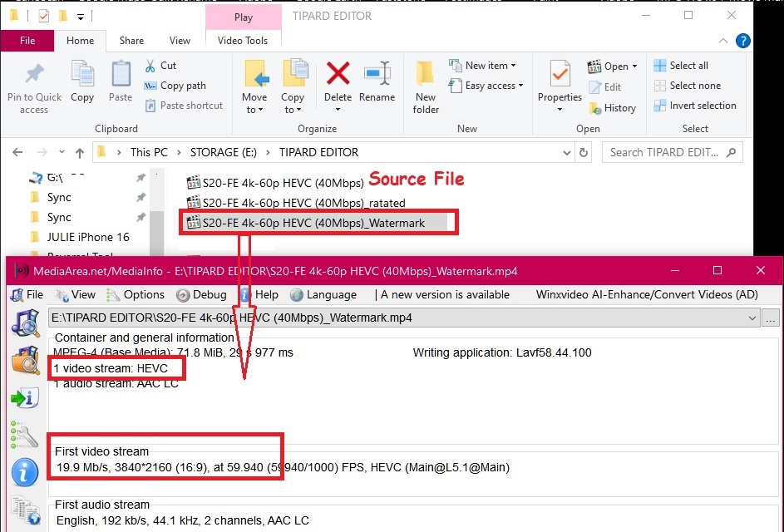
Task: Click Select none
Action: pyautogui.click(x=688, y=86)
